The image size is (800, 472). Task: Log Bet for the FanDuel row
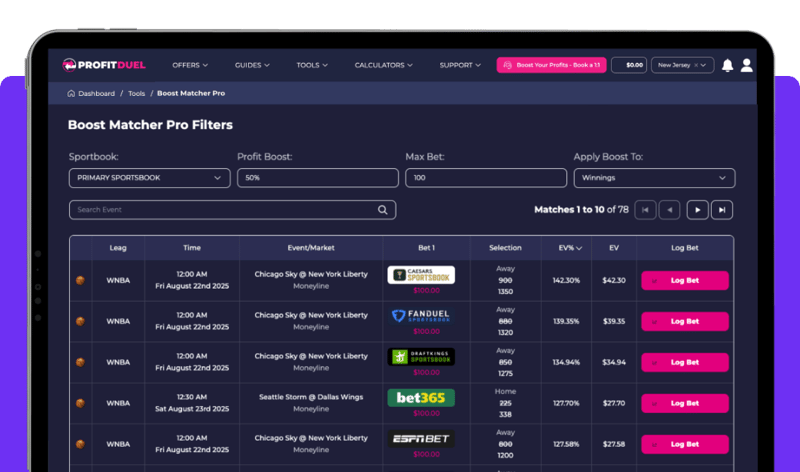coord(685,322)
